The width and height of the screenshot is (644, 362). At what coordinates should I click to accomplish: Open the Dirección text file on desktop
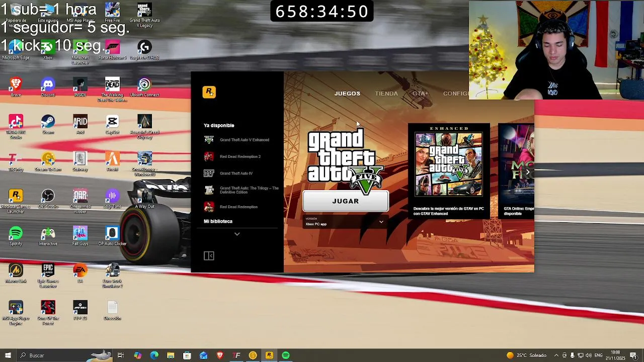point(112,310)
